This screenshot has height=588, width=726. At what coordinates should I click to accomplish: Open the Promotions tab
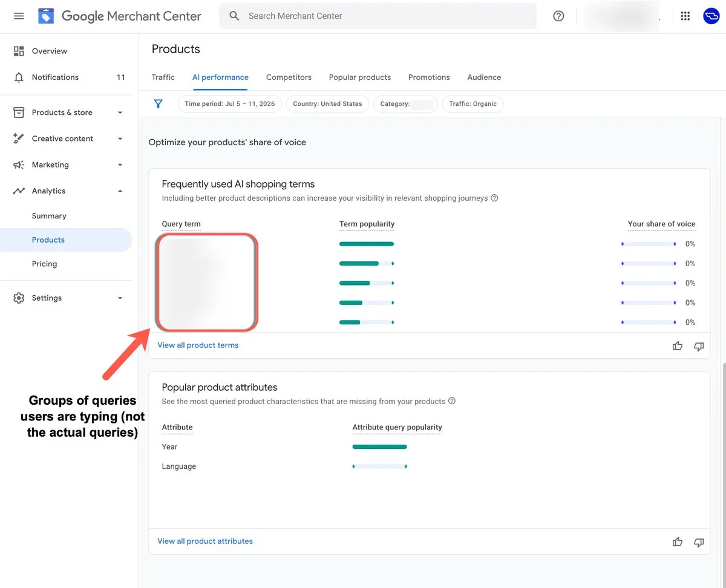[x=429, y=77]
